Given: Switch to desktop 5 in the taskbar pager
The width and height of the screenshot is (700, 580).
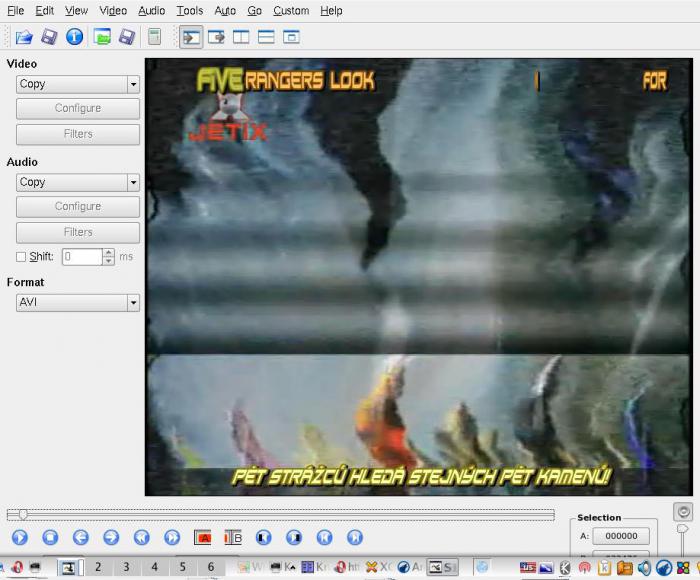Looking at the screenshot, I should (x=183, y=567).
